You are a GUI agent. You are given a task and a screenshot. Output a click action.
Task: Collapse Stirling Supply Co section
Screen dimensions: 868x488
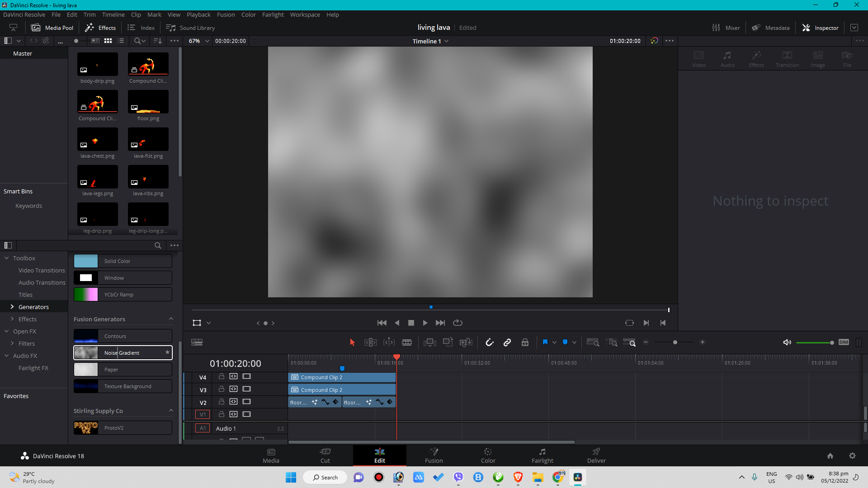171,411
